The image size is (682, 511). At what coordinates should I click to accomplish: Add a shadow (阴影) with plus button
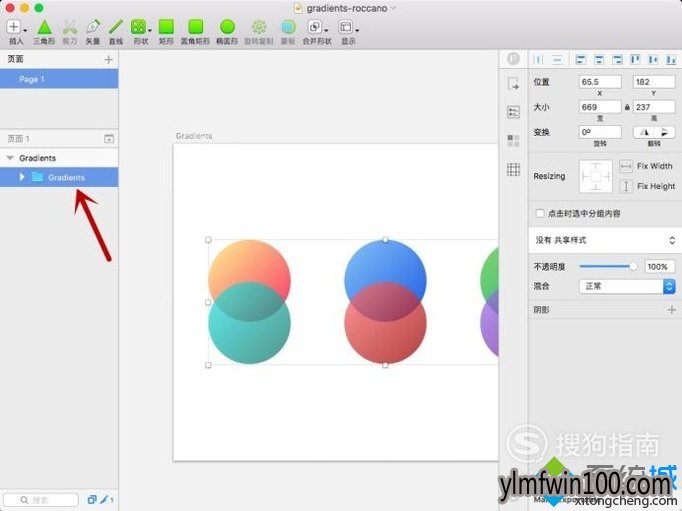click(672, 310)
